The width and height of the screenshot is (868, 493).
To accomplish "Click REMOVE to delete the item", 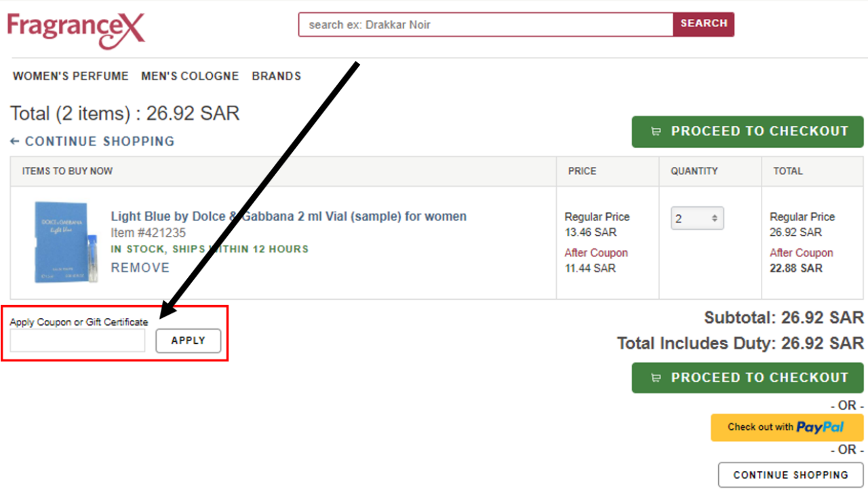I will [x=140, y=267].
